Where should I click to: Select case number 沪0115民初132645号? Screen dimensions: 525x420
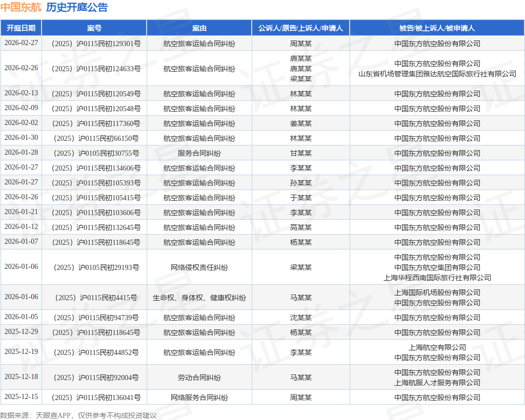96,227
